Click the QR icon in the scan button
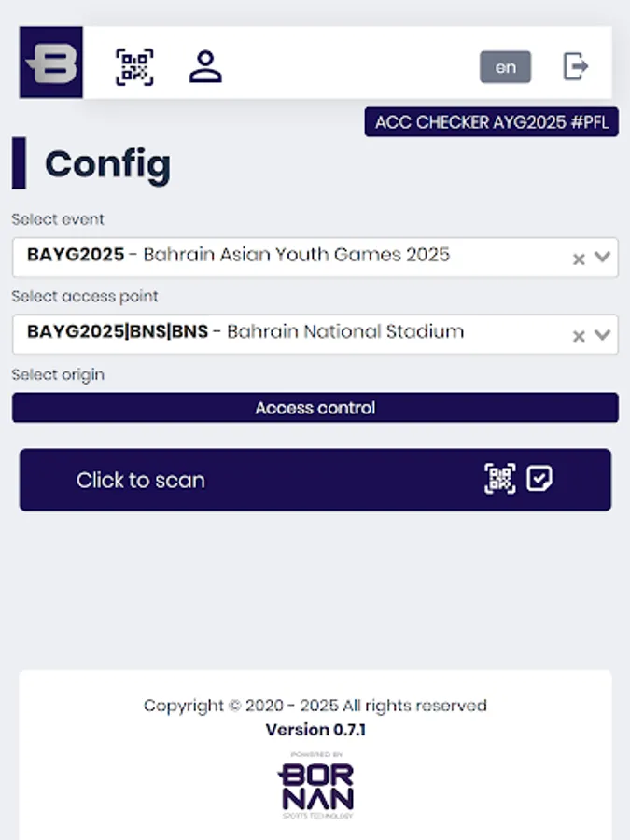 coord(499,480)
